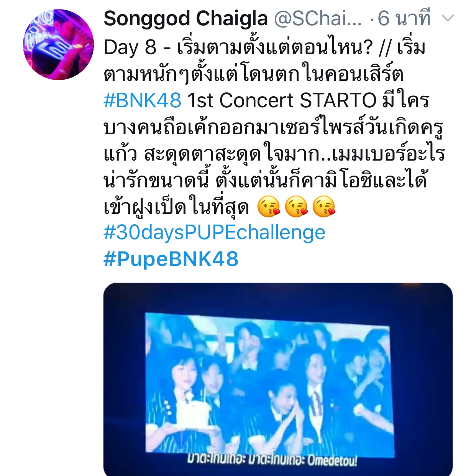Screen dimensions: 476x476
Task: Click the Omedetou subtitle in the photo
Action: coord(332,460)
